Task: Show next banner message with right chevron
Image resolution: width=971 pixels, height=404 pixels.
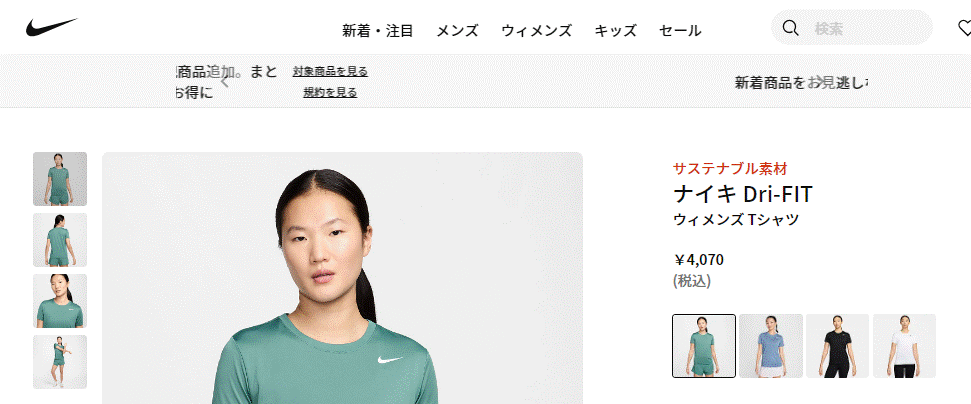Action: click(818, 81)
